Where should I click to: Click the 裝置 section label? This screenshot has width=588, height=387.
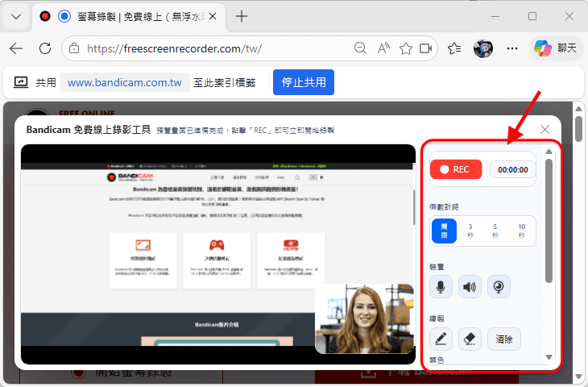[437, 267]
